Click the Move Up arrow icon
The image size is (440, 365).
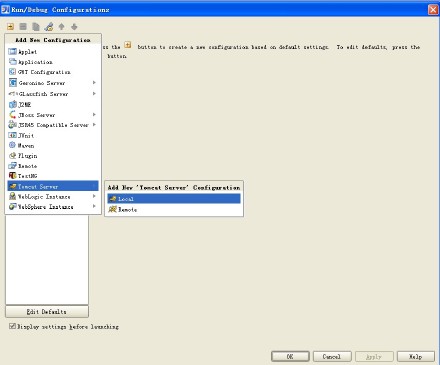click(62, 27)
